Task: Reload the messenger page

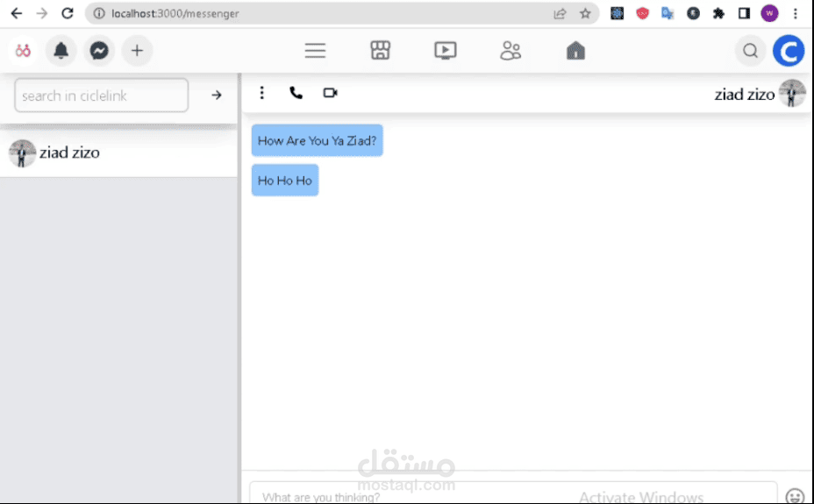Action: coord(68,13)
